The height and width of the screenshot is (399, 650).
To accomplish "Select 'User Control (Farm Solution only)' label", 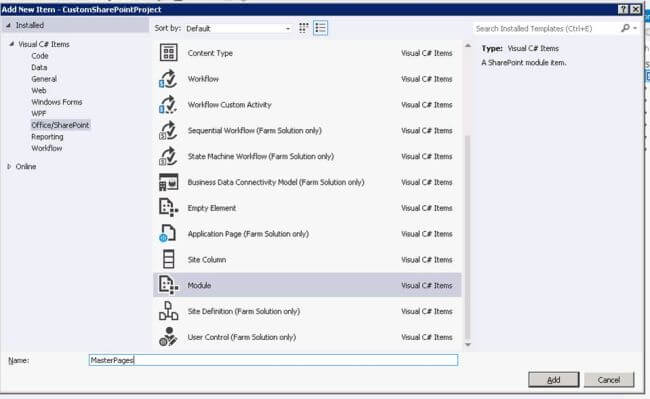I will pyautogui.click(x=242, y=337).
